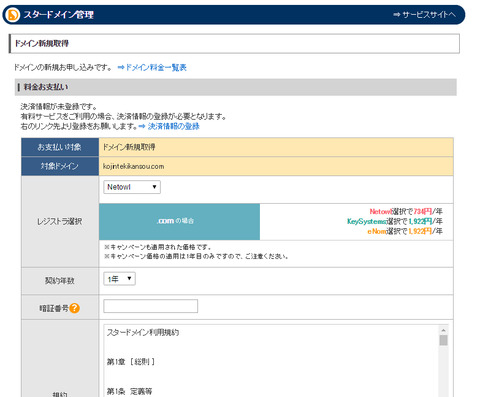Viewport: 480px width, 397px height.
Task: Click the .com の場合 teal banner
Action: (x=179, y=221)
